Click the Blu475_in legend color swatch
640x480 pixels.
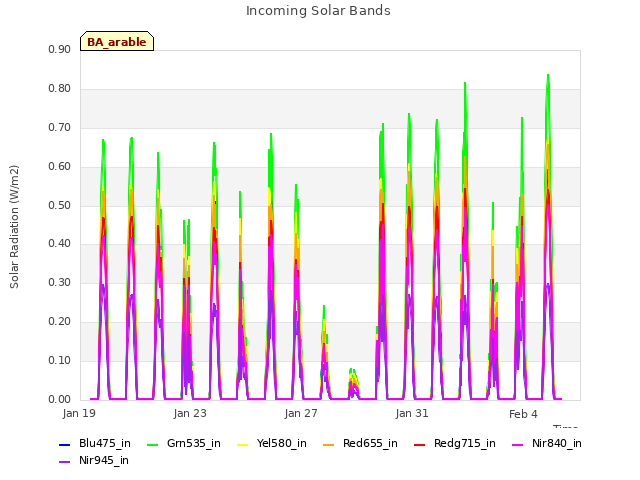point(64,444)
